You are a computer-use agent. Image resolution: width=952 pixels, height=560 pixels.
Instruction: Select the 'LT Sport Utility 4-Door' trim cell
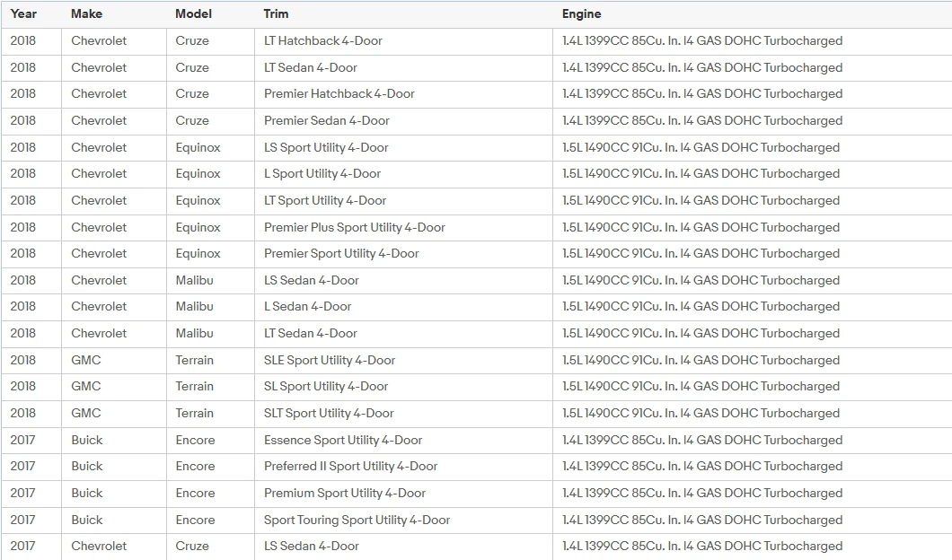(x=325, y=200)
